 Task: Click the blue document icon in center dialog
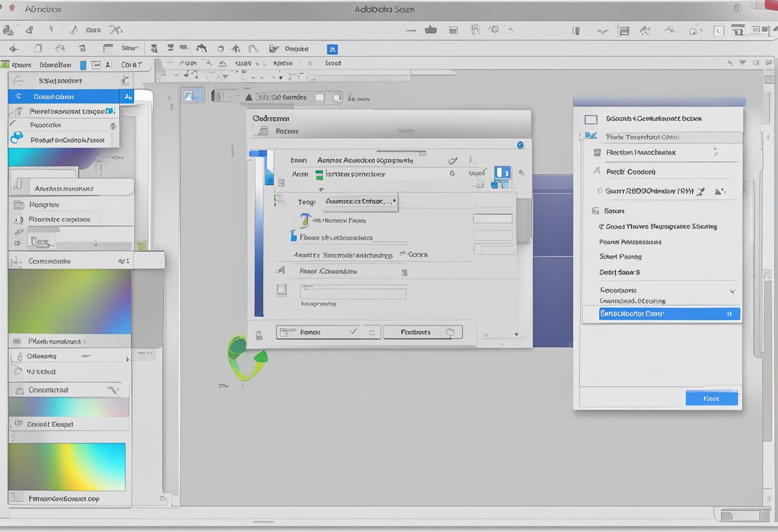pos(502,173)
